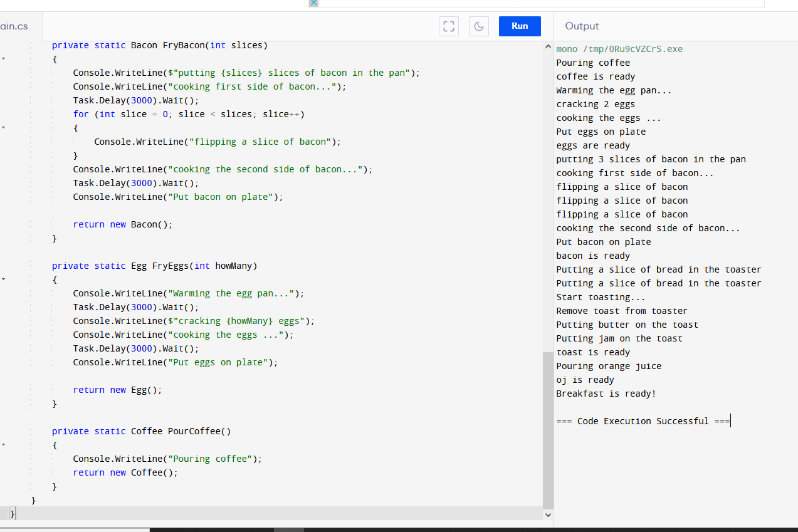The width and height of the screenshot is (798, 532).
Task: Close the ad banner at top
Action: point(313,3)
